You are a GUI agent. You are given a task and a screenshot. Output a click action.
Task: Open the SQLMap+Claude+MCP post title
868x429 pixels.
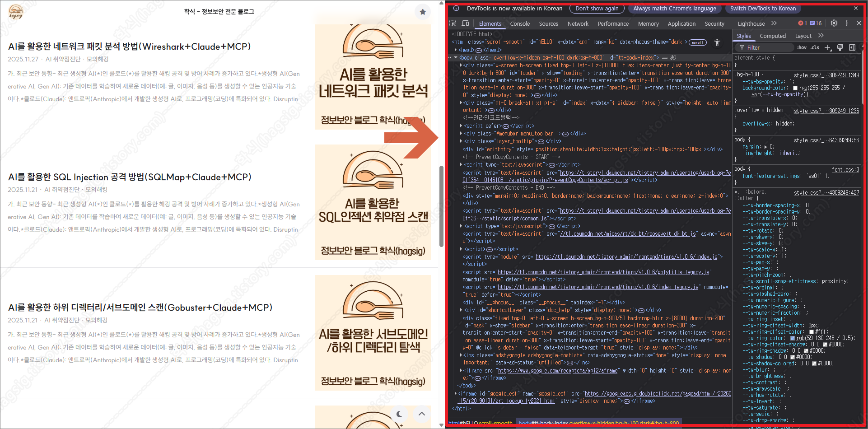pyautogui.click(x=130, y=177)
